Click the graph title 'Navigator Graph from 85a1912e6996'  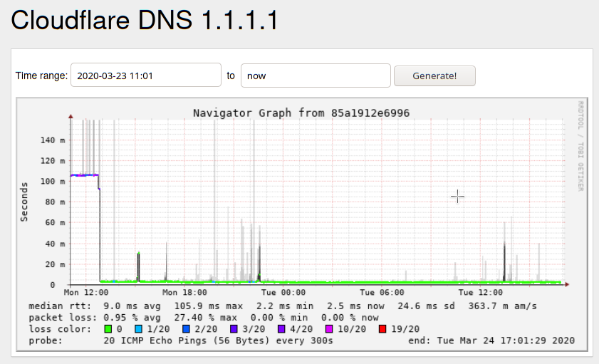pos(301,113)
